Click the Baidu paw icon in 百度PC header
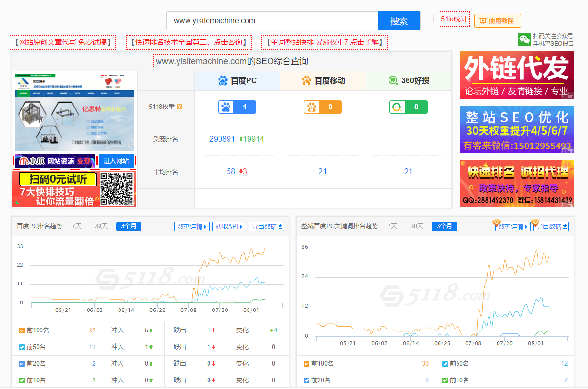Image resolution: width=588 pixels, height=389 pixels. tap(223, 80)
